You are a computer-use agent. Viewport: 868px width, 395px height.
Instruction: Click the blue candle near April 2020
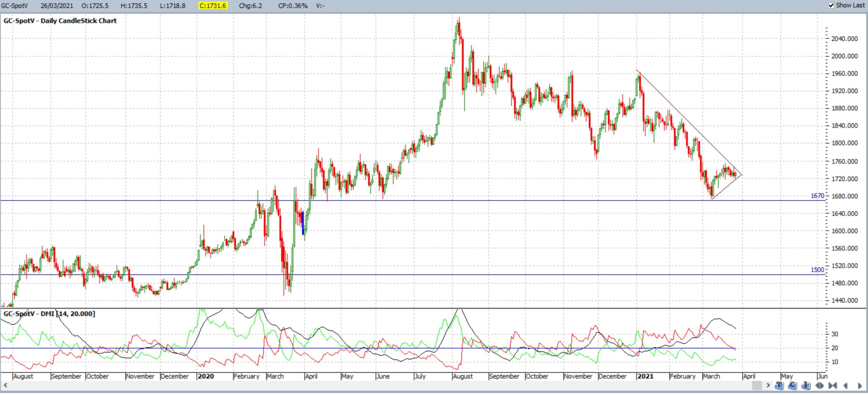point(303,223)
